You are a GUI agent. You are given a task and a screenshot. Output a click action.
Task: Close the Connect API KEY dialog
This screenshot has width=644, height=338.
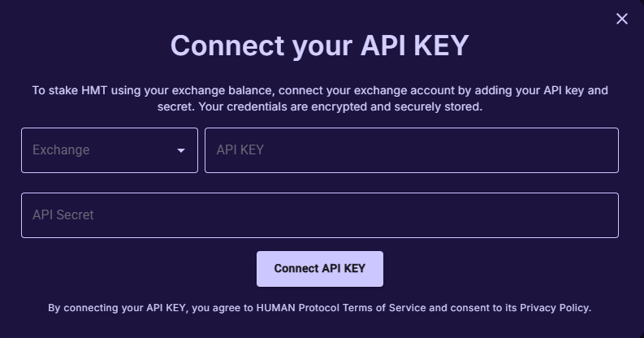point(622,19)
